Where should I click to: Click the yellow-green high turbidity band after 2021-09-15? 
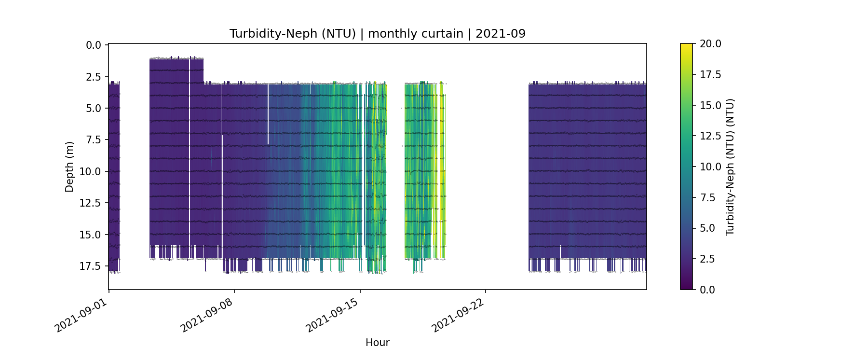pyautogui.click(x=423, y=169)
